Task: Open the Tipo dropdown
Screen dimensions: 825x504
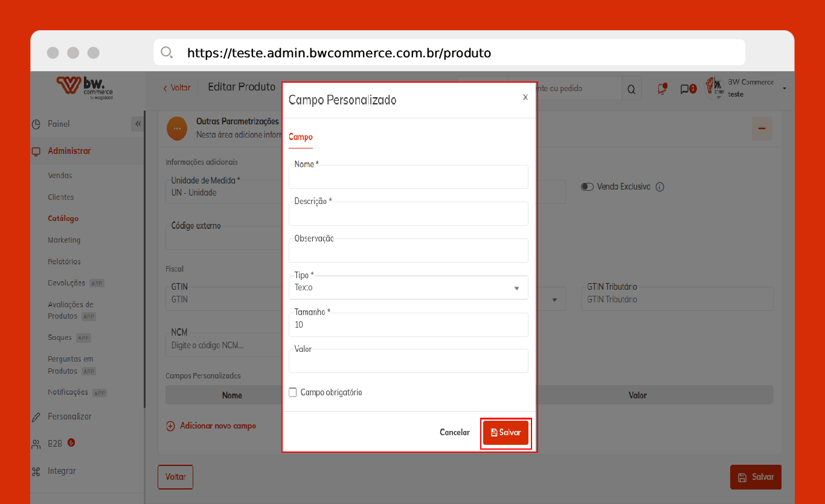Action: click(408, 288)
